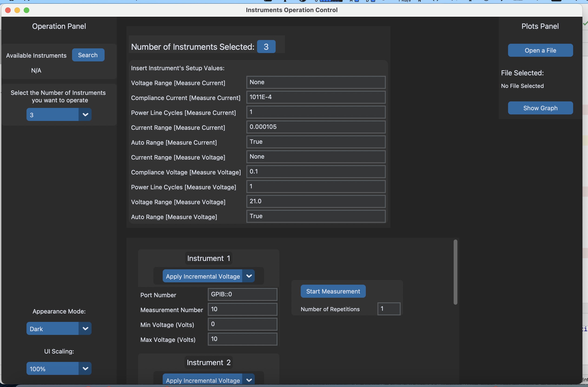Expand the Appearance Mode dropdown showing Dark
The width and height of the screenshot is (588, 387).
[x=59, y=328]
